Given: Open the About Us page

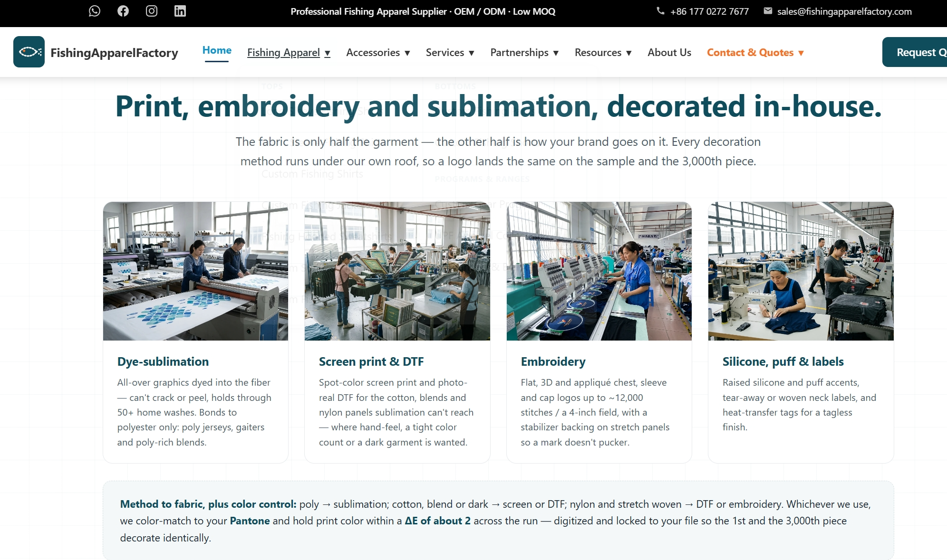Looking at the screenshot, I should click(x=669, y=53).
